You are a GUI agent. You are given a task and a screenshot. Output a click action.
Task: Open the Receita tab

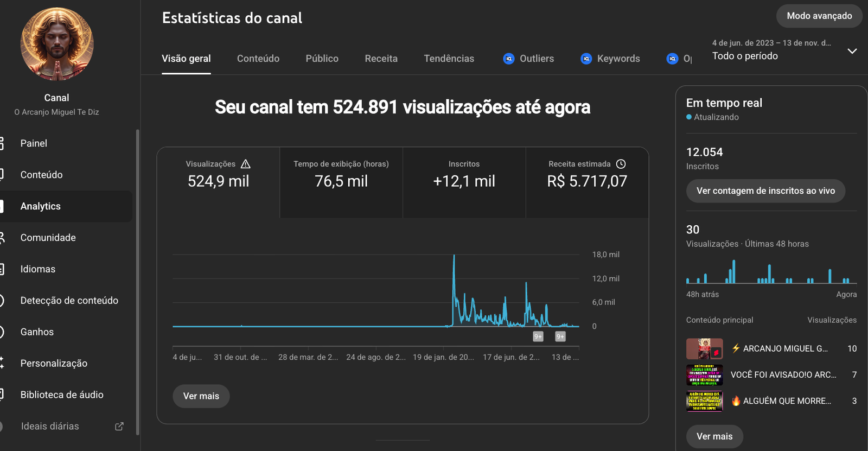381,59
